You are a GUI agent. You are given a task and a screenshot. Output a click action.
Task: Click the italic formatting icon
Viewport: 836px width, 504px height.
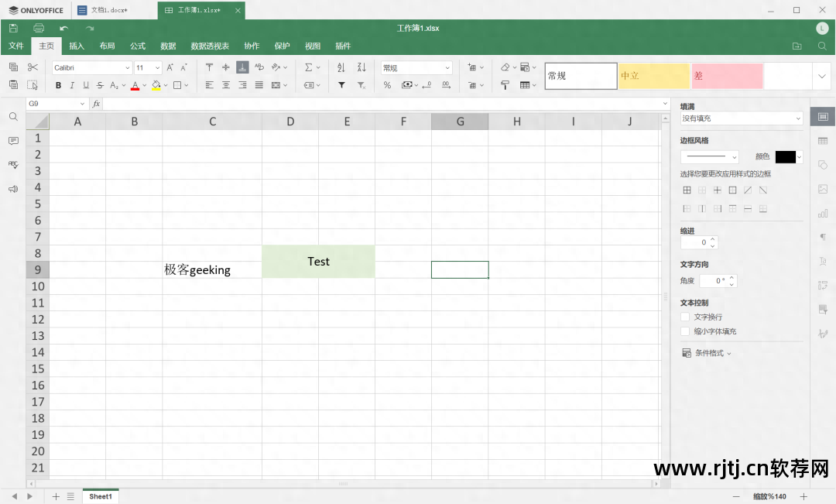click(x=72, y=85)
